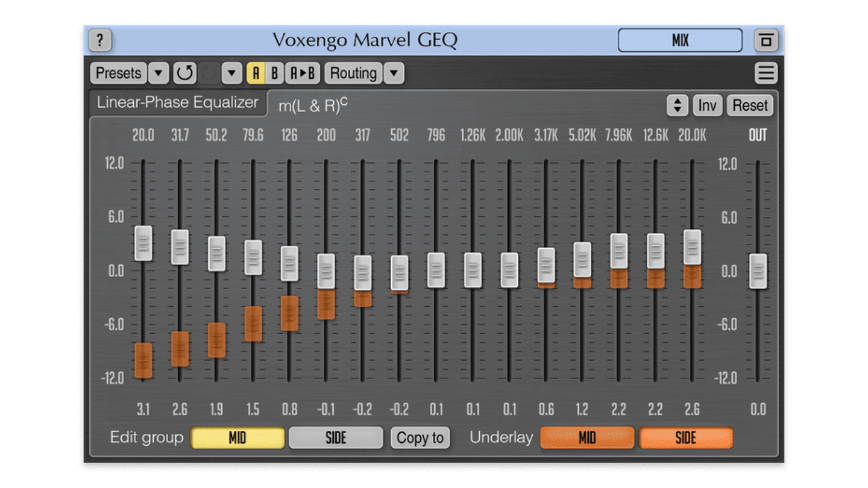
Task: Invert the EQ curve with Inv
Action: click(707, 105)
